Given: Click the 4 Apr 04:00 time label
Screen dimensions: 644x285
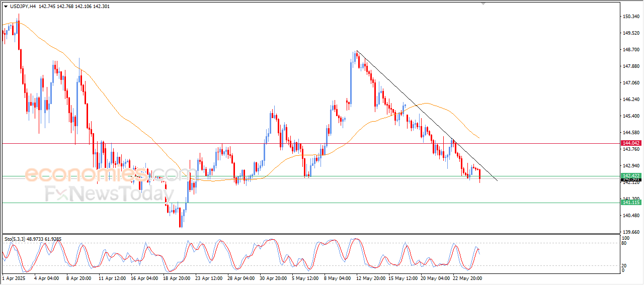Looking at the screenshot, I should point(46,278).
